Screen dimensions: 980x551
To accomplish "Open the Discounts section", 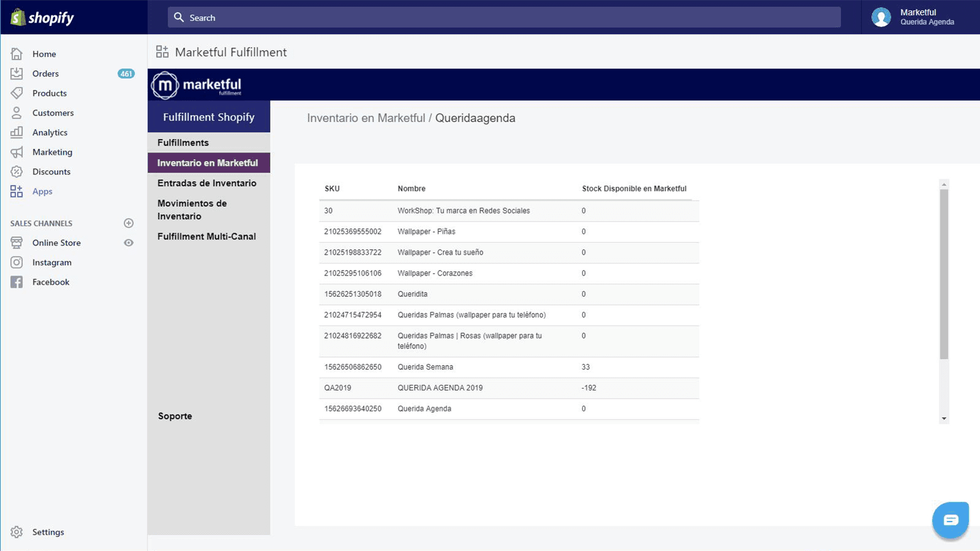I will (51, 171).
